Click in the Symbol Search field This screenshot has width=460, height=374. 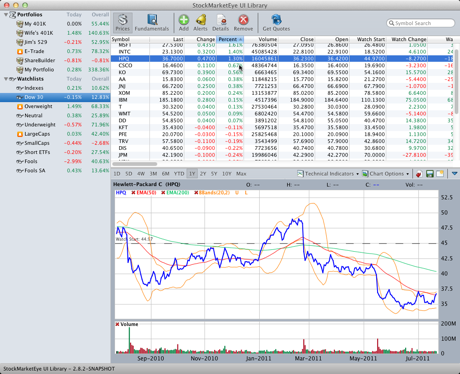(x=421, y=23)
